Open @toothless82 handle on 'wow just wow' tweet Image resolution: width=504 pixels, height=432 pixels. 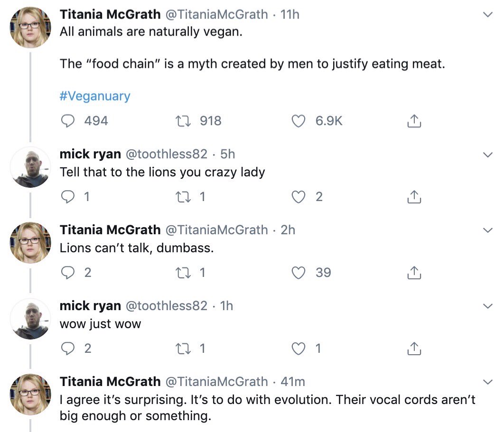[166, 306]
